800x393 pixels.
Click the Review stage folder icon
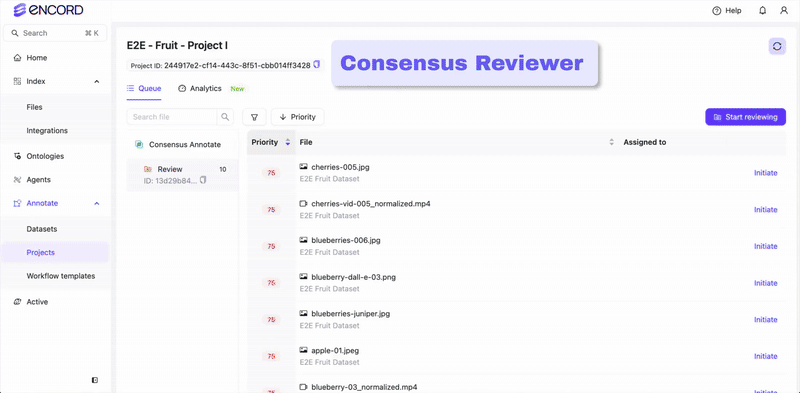147,169
